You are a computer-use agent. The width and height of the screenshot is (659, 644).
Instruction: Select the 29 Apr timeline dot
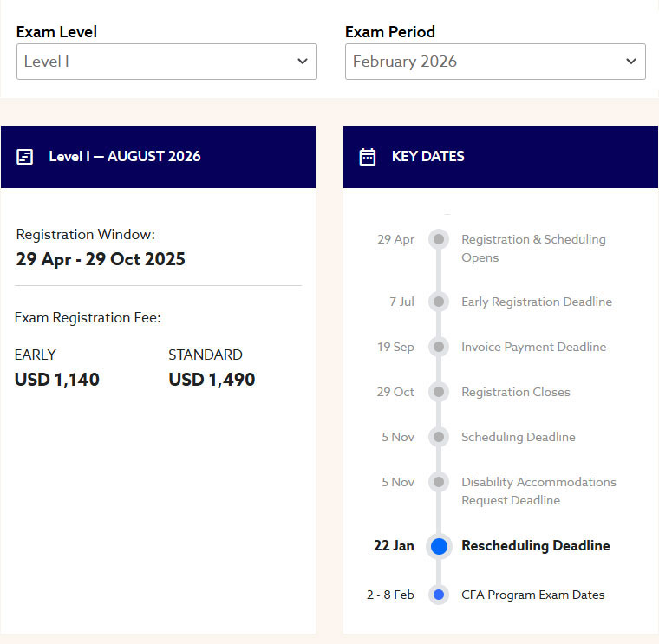439,239
